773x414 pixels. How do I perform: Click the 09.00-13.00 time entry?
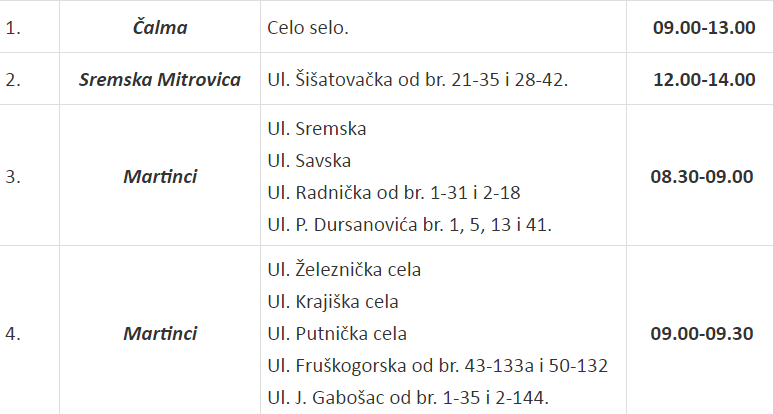coord(704,28)
